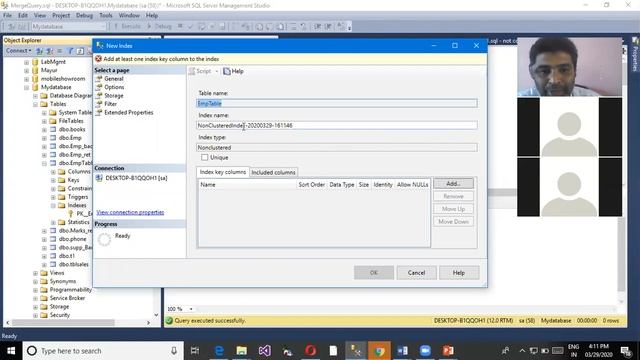The width and height of the screenshot is (640, 360).
Task: Switch to Index key columns tab
Action: coord(222,172)
